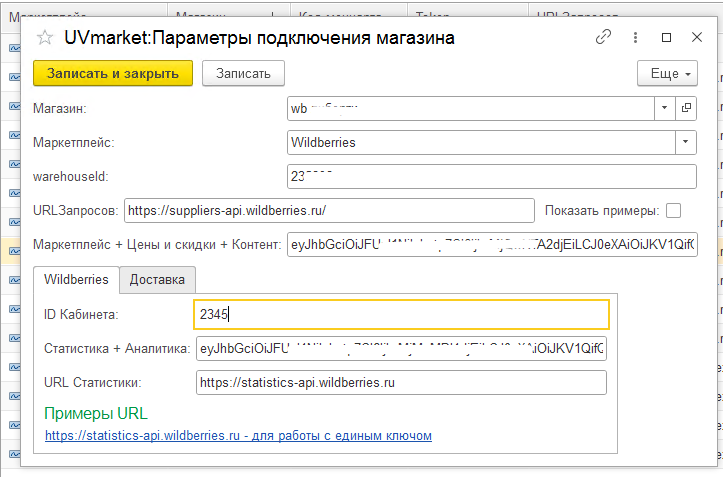Click Записать и закрыть button

click(113, 74)
